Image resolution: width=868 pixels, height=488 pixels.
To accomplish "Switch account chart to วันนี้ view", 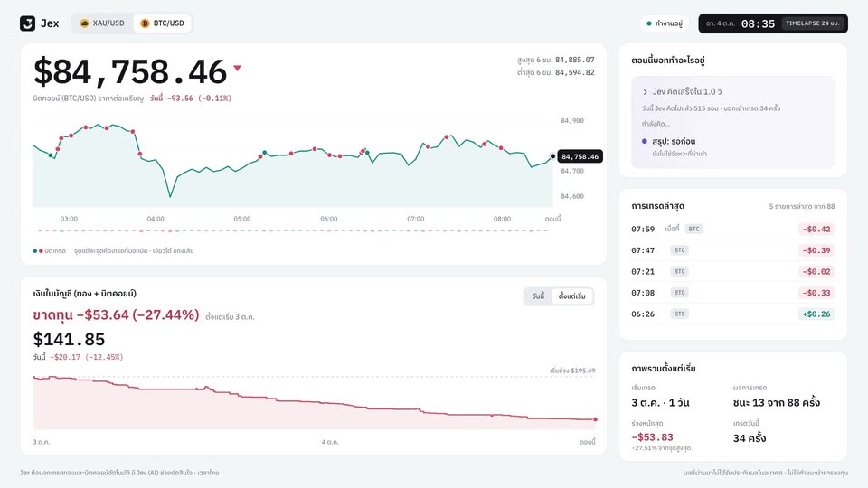I will coord(538,296).
